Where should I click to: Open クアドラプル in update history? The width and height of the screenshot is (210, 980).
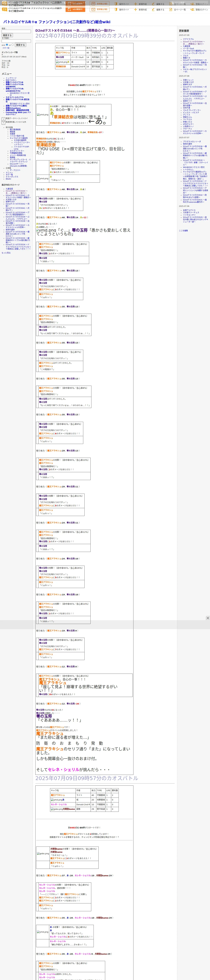point(188,39)
